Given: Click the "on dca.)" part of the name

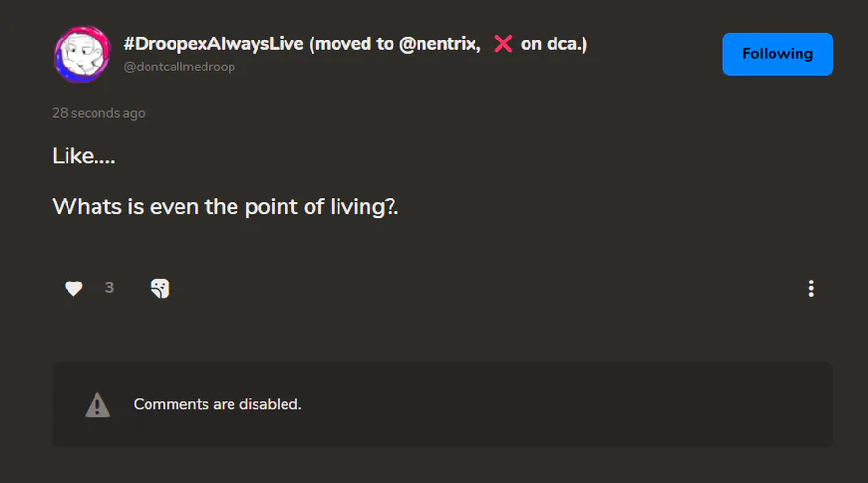Looking at the screenshot, I should point(554,44).
